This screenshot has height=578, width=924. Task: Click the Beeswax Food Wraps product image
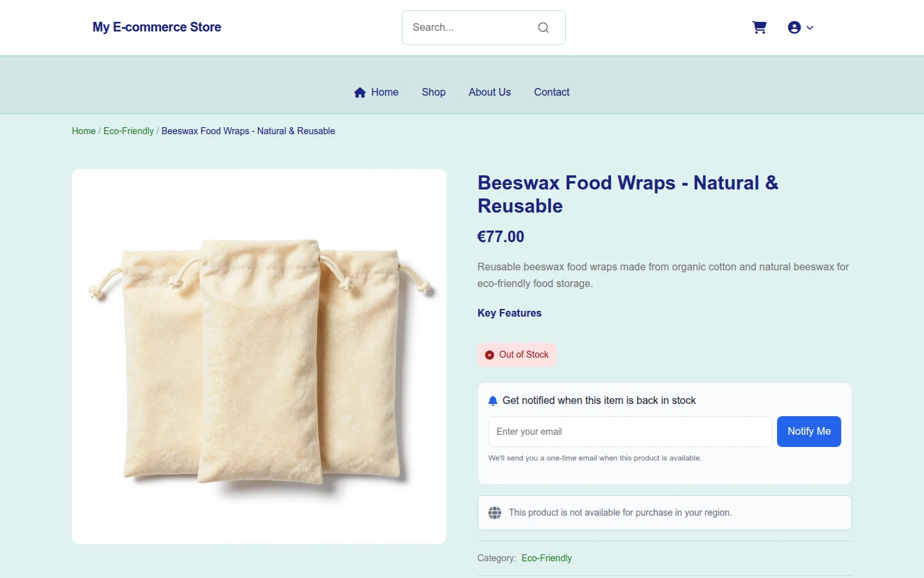point(259,356)
